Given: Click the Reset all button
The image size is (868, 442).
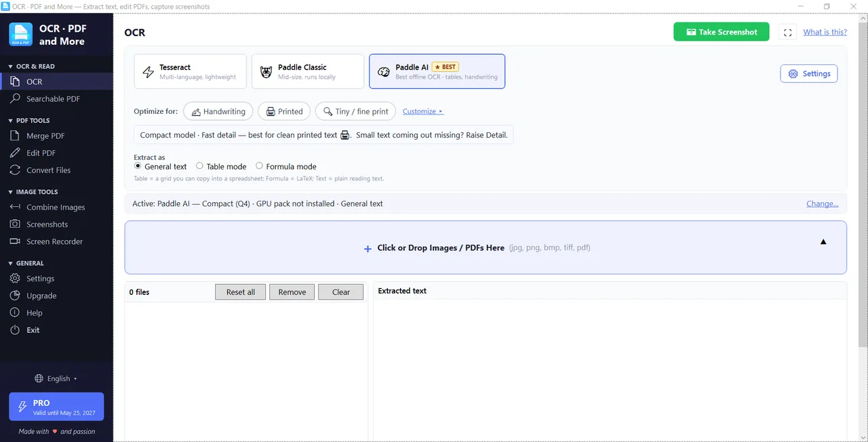Looking at the screenshot, I should [x=241, y=292].
